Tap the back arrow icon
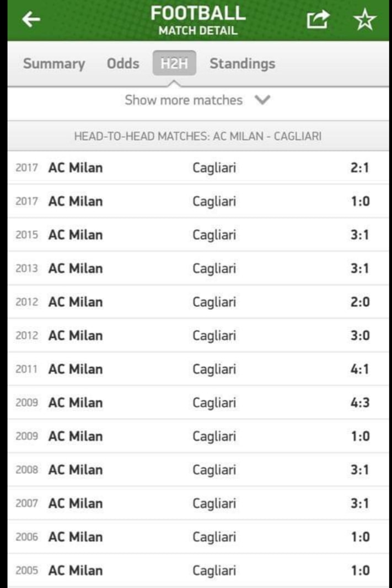Image resolution: width=392 pixels, height=588 pixels. pyautogui.click(x=31, y=19)
